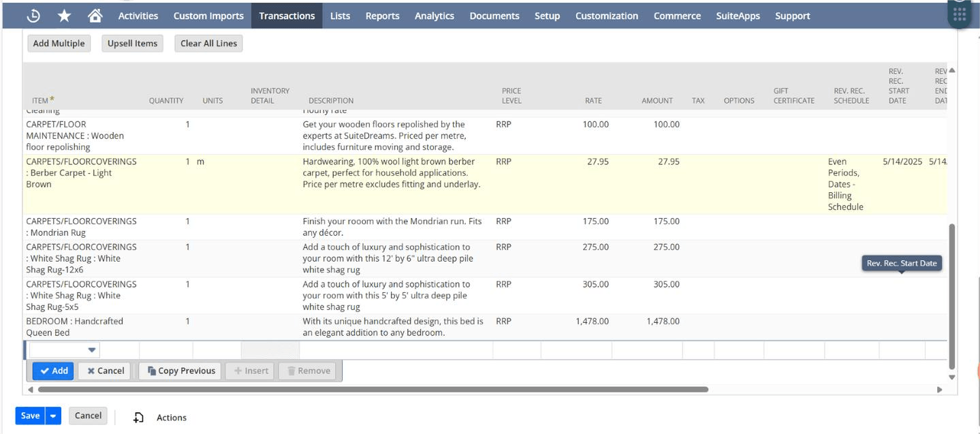
Task: Click the Description field in new line
Action: [x=395, y=350]
